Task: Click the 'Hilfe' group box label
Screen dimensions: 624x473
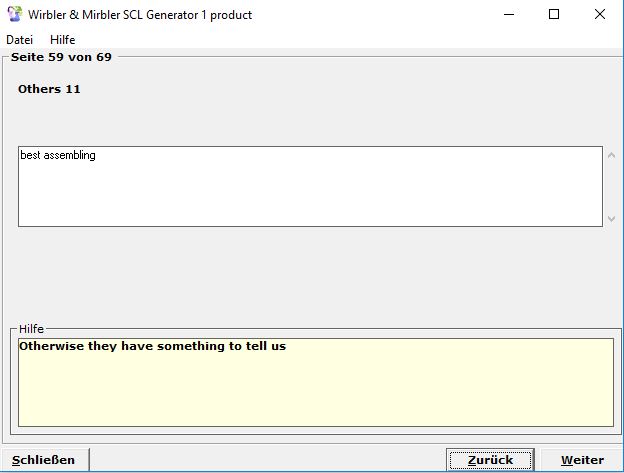Action: (31, 329)
